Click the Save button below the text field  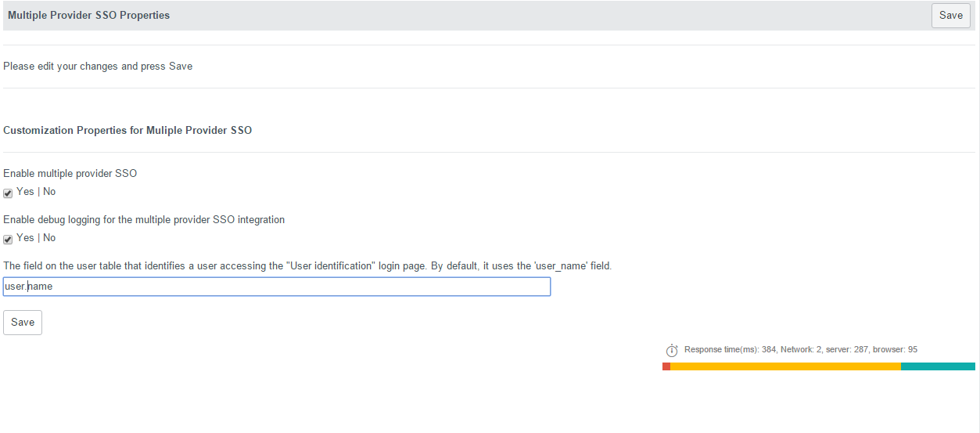pos(23,323)
